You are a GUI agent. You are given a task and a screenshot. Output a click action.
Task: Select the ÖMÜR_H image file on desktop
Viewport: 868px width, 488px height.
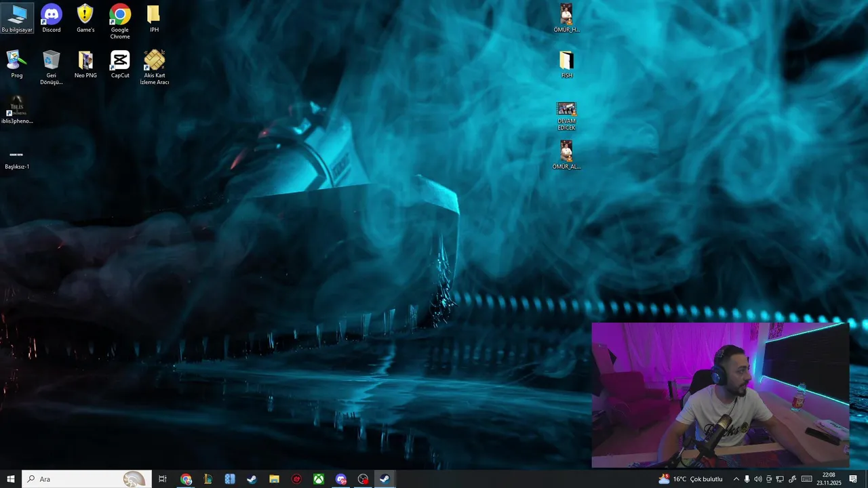(566, 18)
